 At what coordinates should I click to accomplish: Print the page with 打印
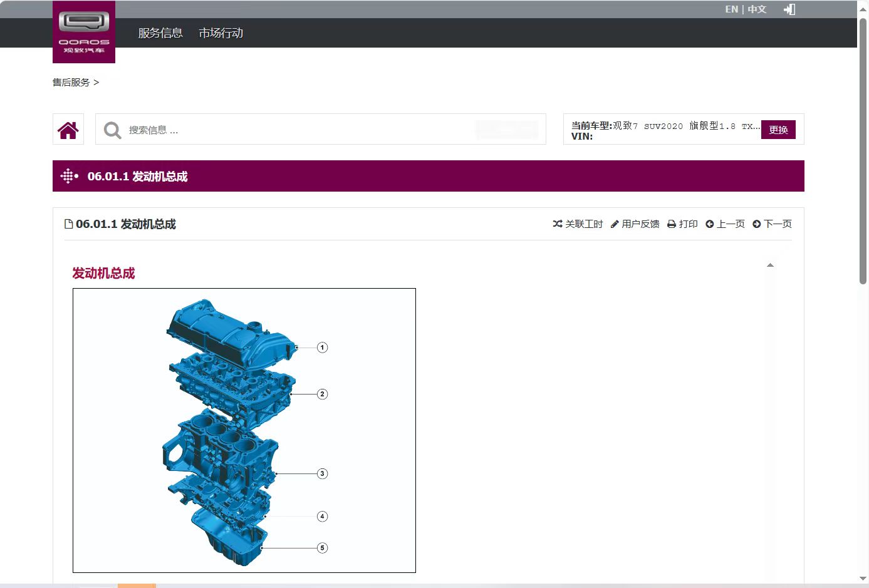[682, 224]
